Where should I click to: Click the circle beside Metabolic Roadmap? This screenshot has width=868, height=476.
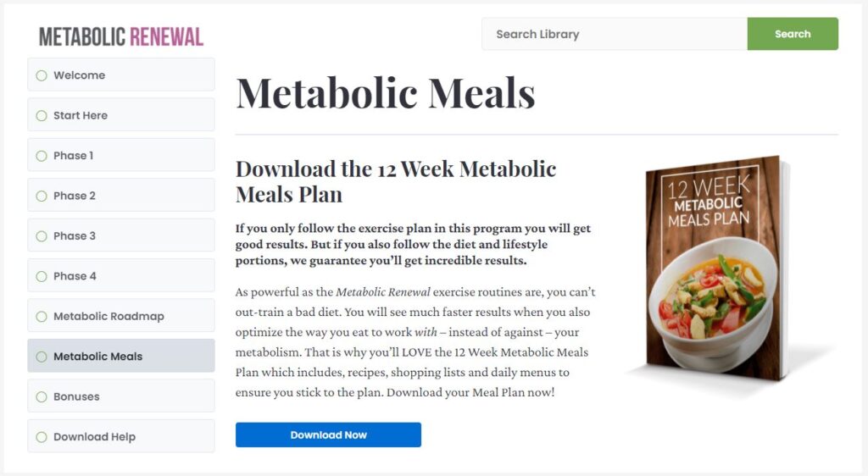(42, 317)
